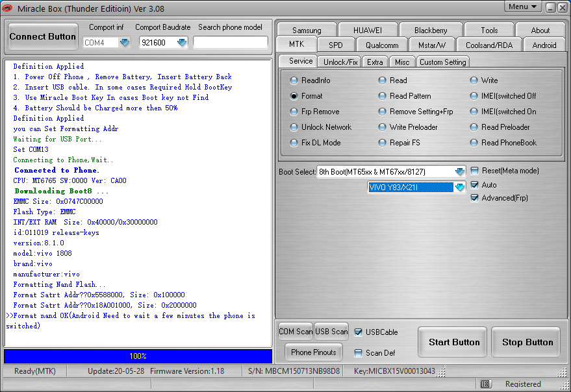Select the ReadInfo radio option

(x=294, y=80)
